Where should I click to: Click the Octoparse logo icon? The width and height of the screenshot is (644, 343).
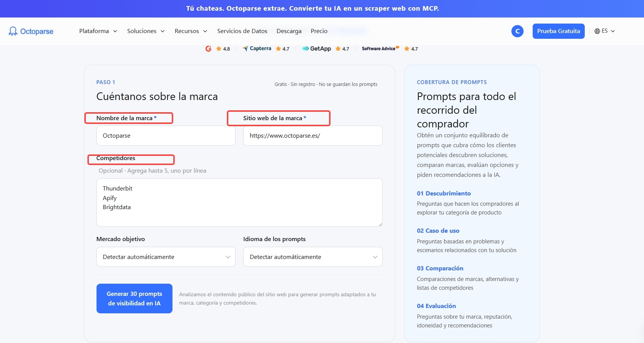13,31
